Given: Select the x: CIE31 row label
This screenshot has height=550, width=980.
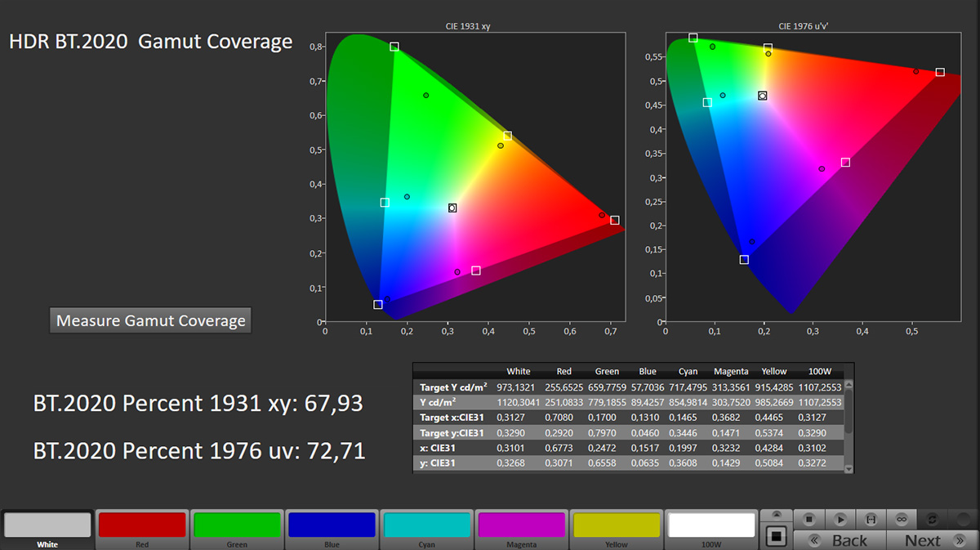Looking at the screenshot, I should (439, 449).
